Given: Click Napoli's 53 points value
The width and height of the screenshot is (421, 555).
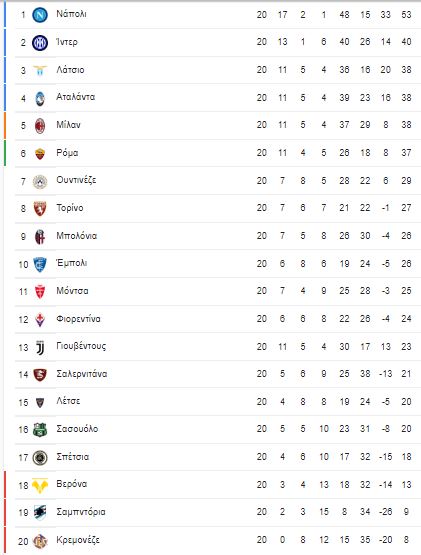Looking at the screenshot, I should (x=406, y=15).
